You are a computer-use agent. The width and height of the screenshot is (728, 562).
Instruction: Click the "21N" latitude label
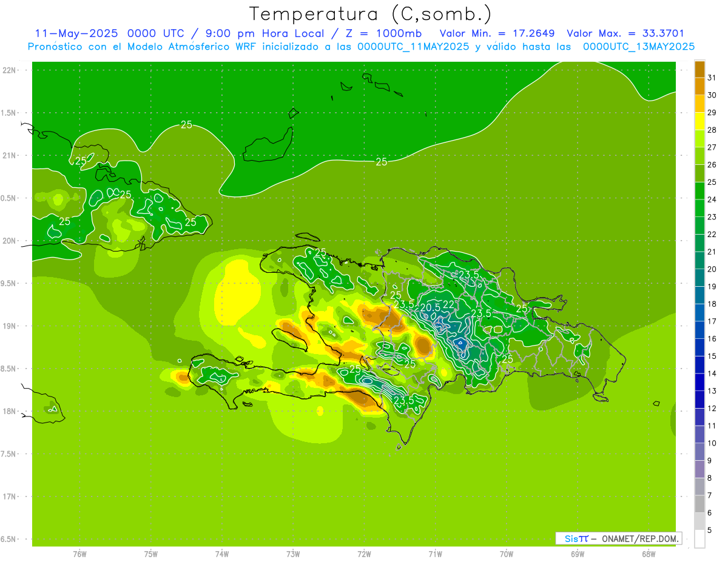coord(10,156)
